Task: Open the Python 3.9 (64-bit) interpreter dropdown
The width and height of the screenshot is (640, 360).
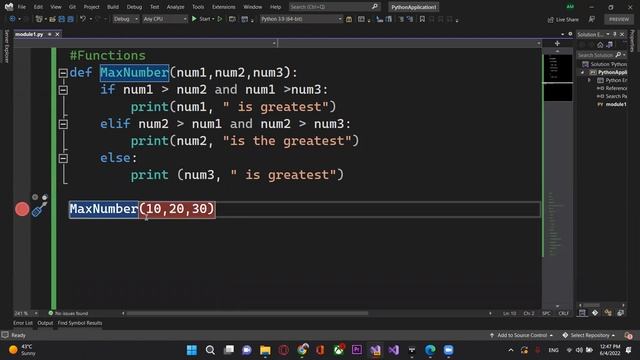Action: (x=301, y=19)
